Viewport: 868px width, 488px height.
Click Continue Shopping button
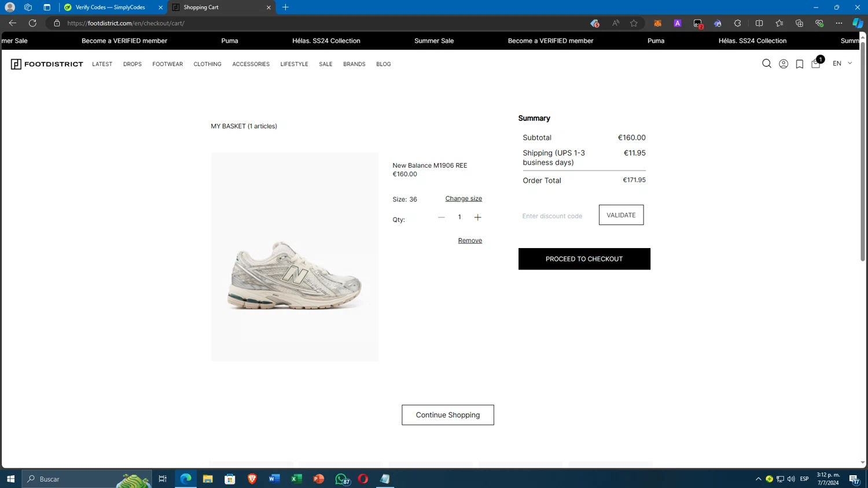point(448,415)
